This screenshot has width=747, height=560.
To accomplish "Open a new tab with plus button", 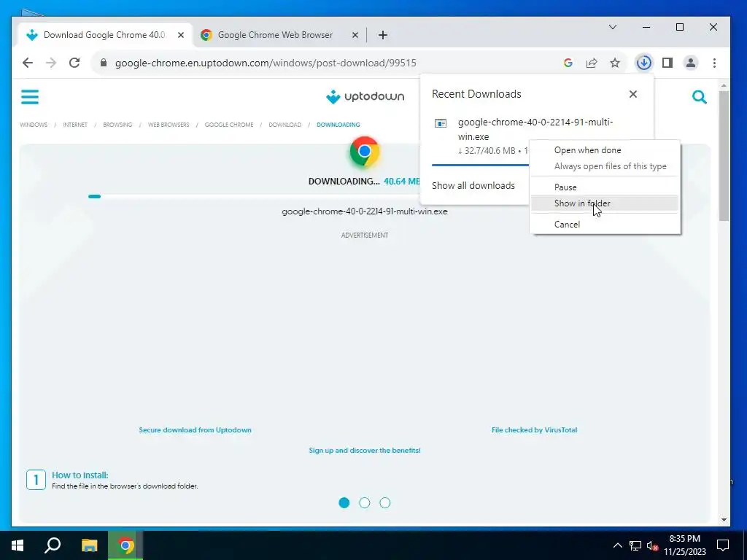I will click(382, 35).
